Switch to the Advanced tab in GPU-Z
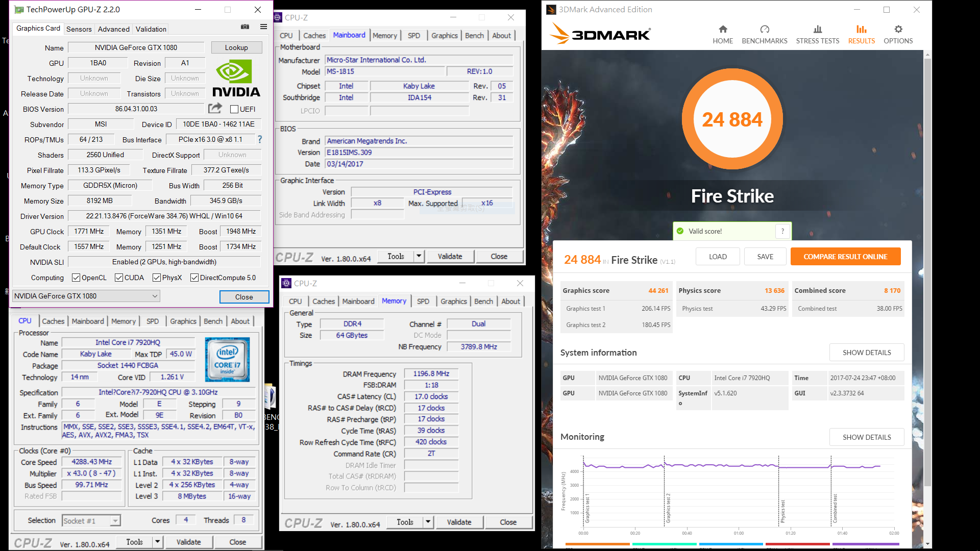The width and height of the screenshot is (980, 551). (113, 29)
